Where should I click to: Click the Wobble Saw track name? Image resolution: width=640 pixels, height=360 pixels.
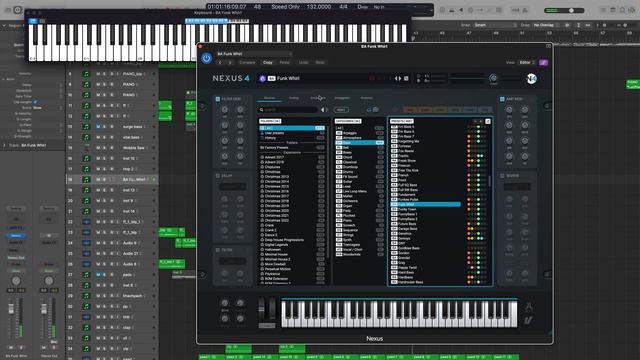click(133, 148)
